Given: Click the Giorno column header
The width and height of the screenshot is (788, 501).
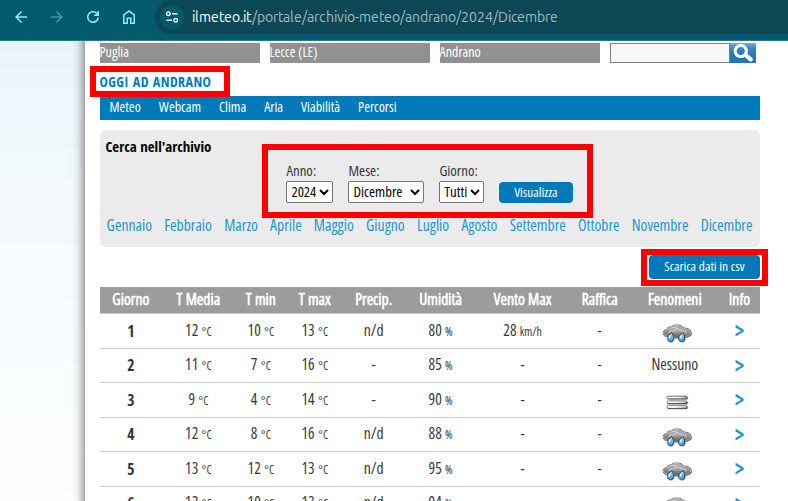Looking at the screenshot, I should (131, 300).
